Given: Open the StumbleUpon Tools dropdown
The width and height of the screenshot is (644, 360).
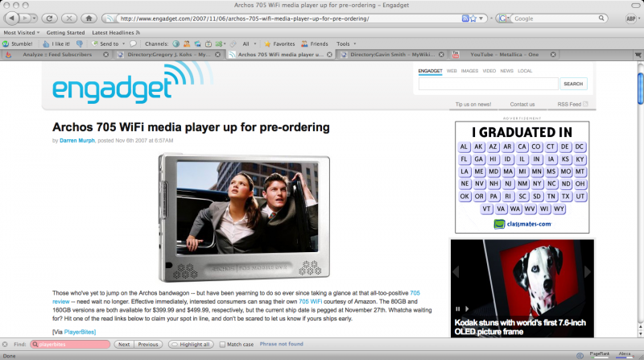Looking at the screenshot, I should pos(346,43).
